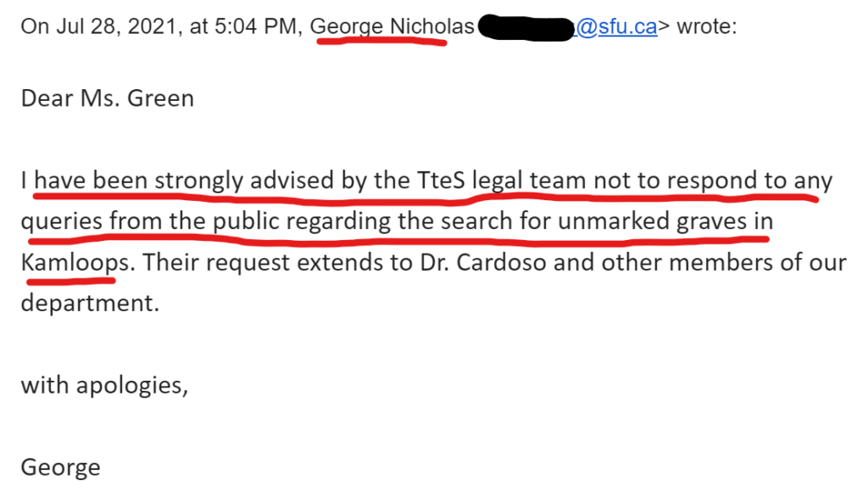
Task: Click the greeting "Dear Ms. Green"
Action: pos(108,98)
